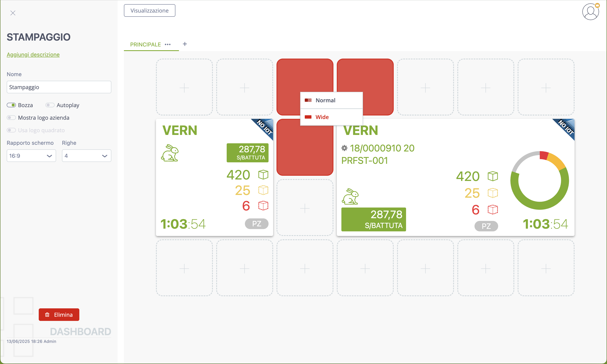Enable Mostra logo azienda toggle
Image resolution: width=607 pixels, height=364 pixels.
pyautogui.click(x=11, y=118)
